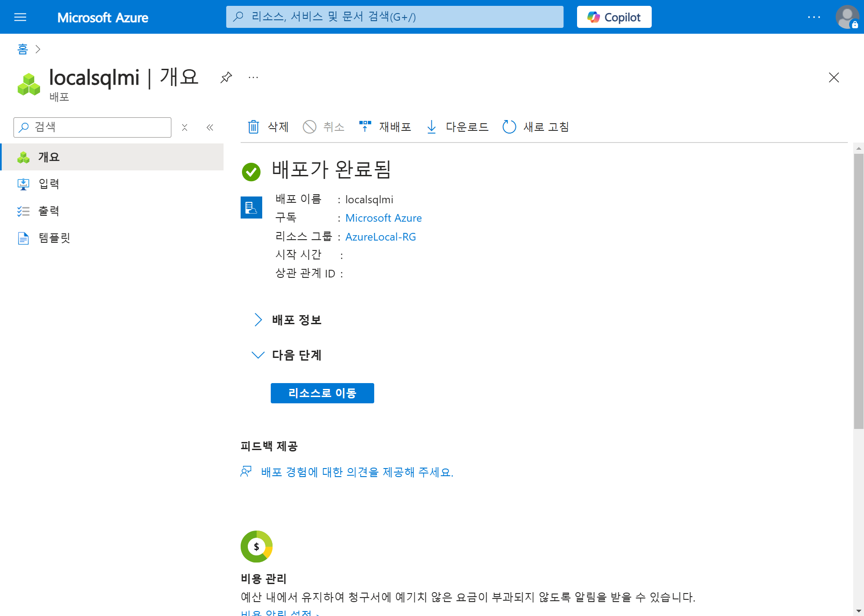864x616 pixels.
Task: Refresh the page via 새로 고침
Action: point(509,127)
